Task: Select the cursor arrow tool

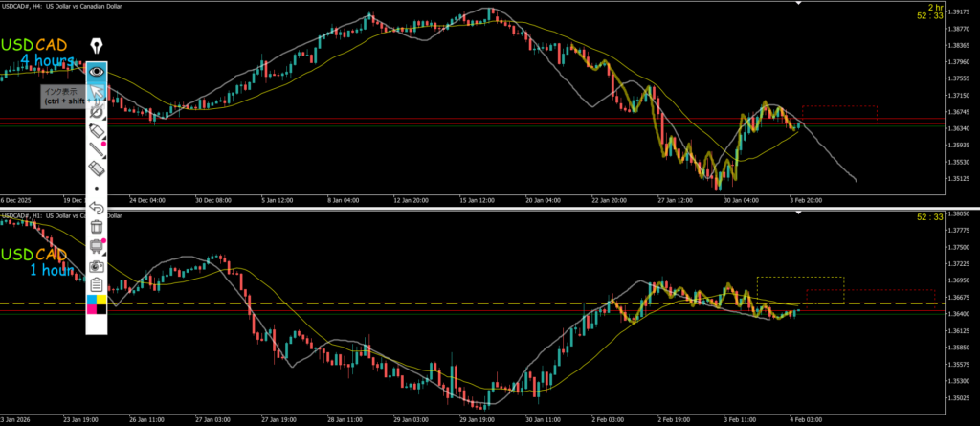Action: 96,92
